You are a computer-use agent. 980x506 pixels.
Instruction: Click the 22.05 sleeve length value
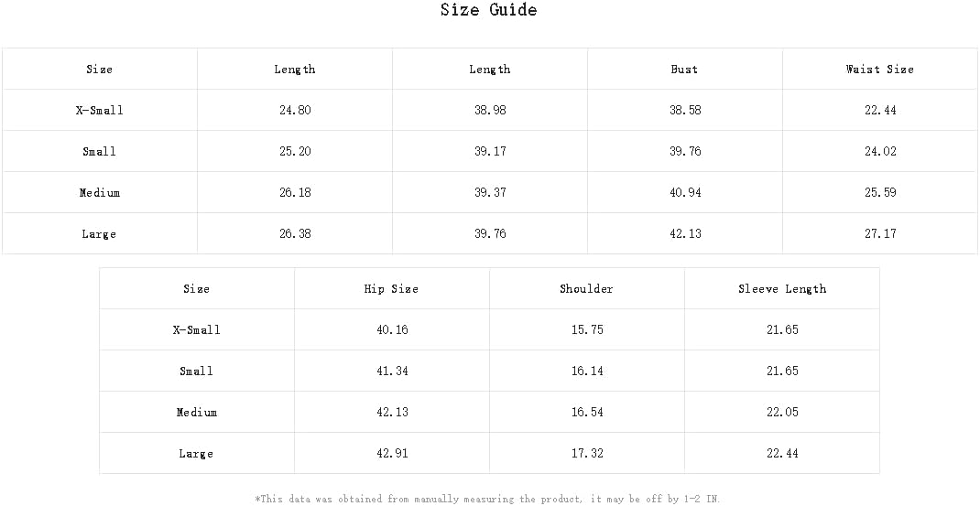click(782, 412)
